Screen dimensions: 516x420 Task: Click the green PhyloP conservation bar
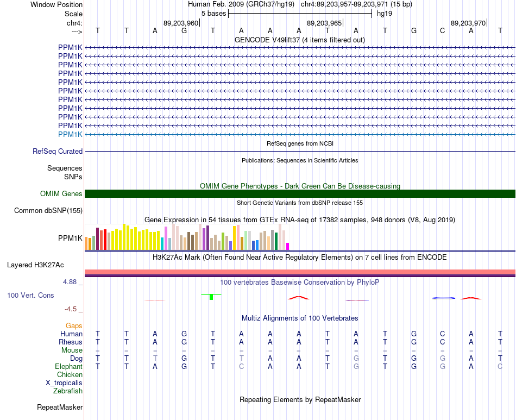point(211,297)
